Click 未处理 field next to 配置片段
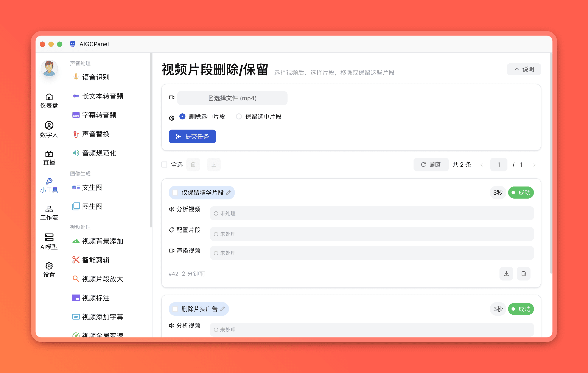This screenshot has width=588, height=373. [x=372, y=234]
